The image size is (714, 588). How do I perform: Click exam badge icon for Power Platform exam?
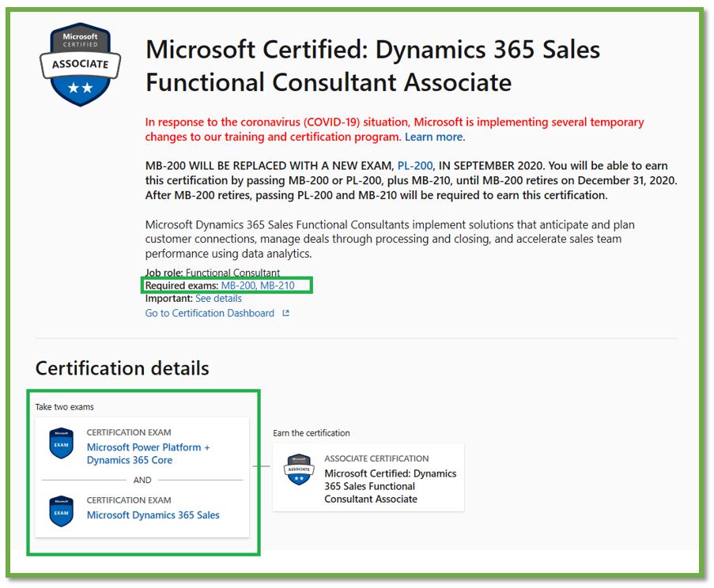point(62,443)
